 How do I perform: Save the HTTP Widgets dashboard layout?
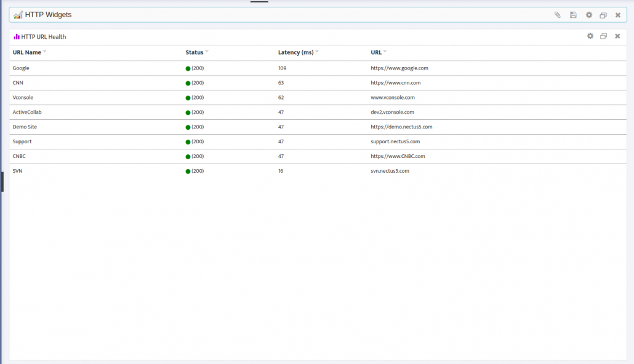pos(572,14)
